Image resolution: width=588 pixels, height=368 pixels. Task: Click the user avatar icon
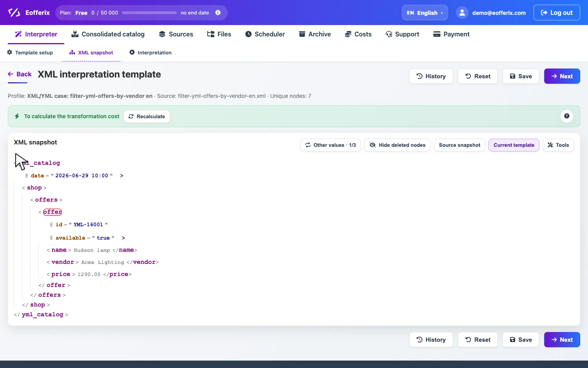pos(462,13)
